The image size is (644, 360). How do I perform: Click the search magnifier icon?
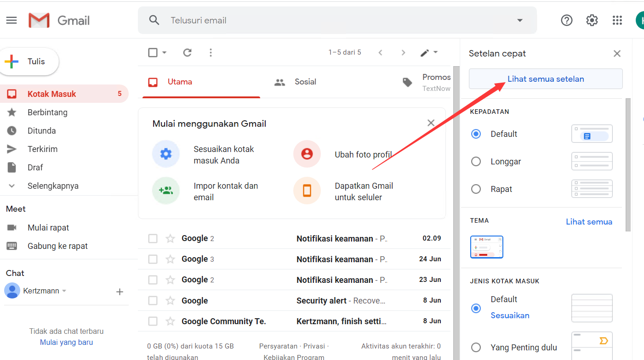[154, 20]
